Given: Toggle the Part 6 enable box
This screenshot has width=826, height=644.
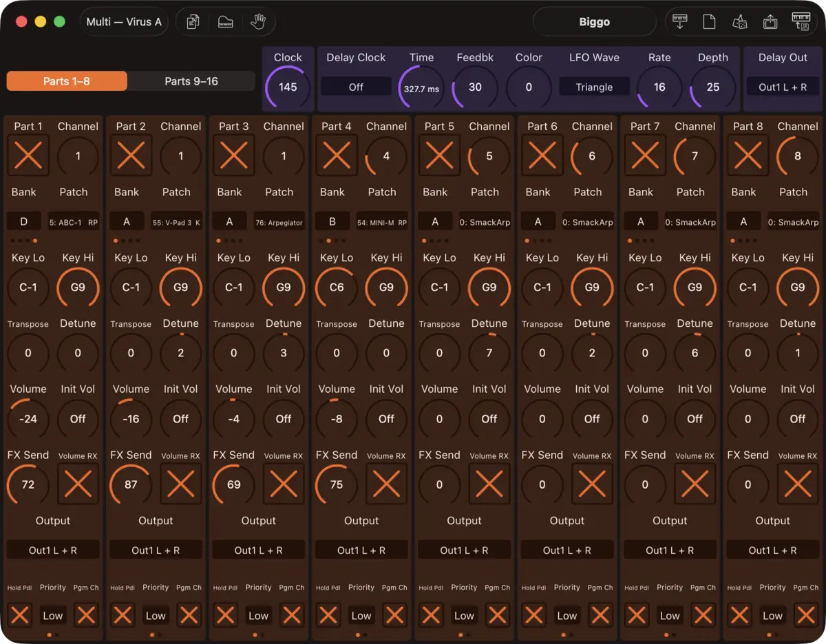Looking at the screenshot, I should (542, 155).
